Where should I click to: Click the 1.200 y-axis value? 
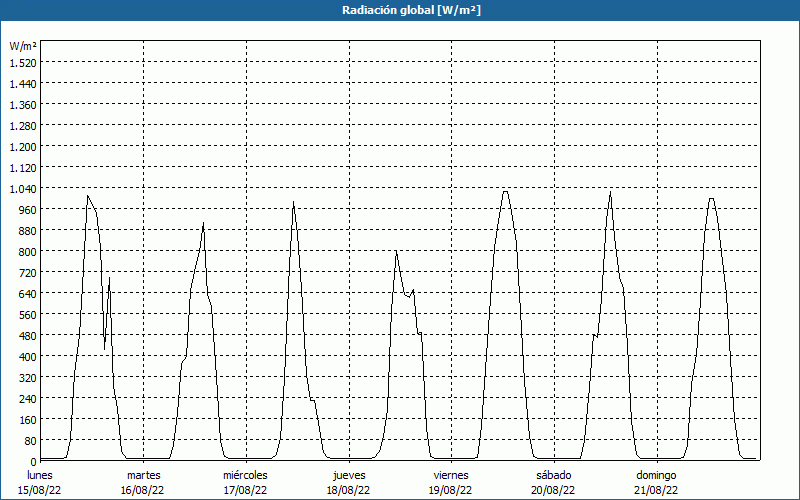click(23, 146)
